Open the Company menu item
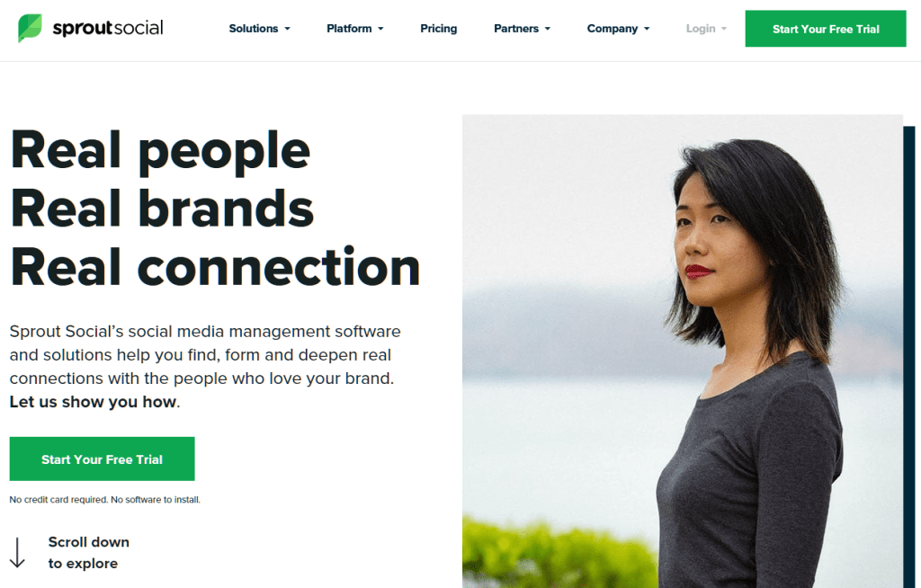Viewport: 921px width, 588px height. point(612,28)
